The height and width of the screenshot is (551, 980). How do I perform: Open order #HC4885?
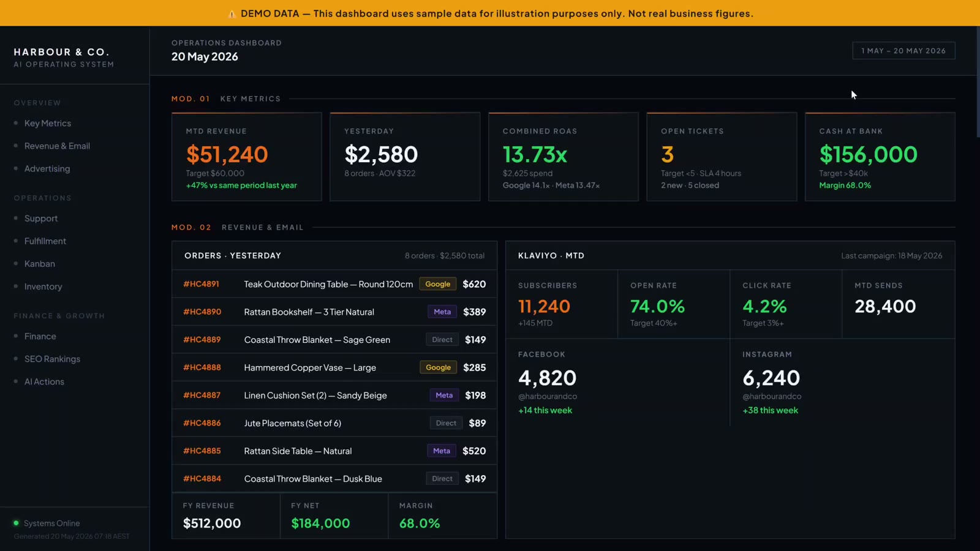point(202,451)
